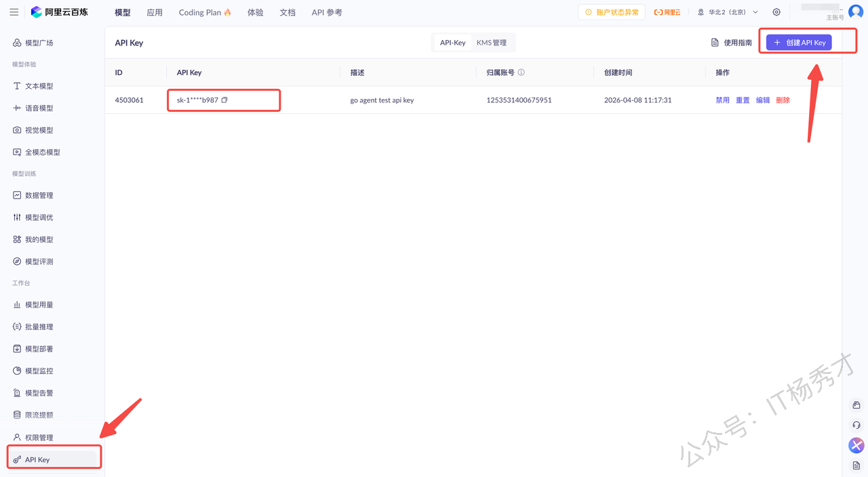Click the 阿里云 logo link
868x477 pixels.
(667, 12)
